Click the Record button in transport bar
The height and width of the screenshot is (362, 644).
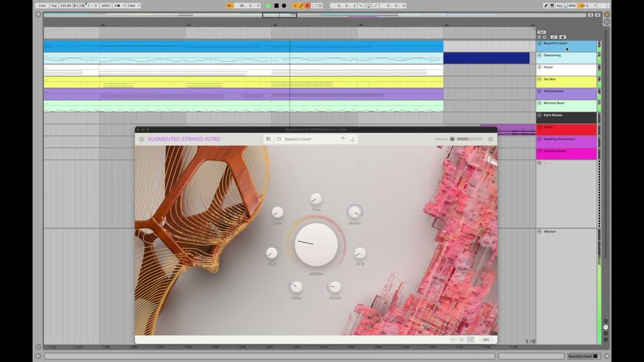coord(284,6)
